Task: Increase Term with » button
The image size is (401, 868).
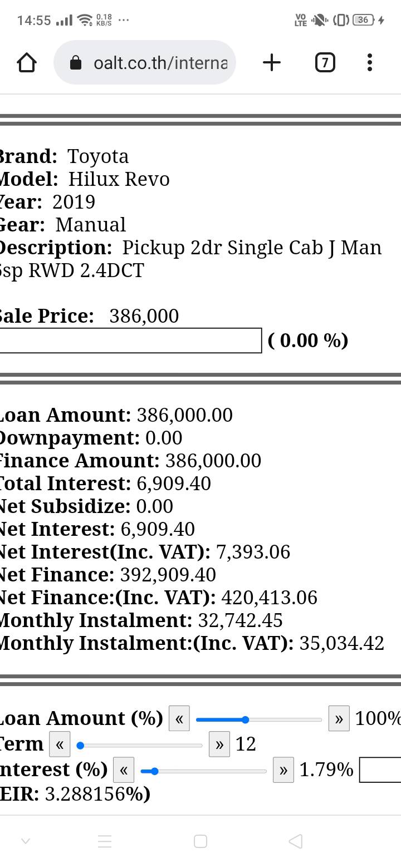Action: click(x=219, y=744)
